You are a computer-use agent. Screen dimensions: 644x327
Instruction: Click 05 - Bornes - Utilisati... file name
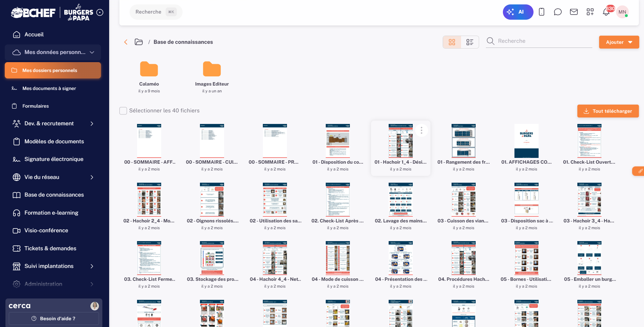click(526, 279)
